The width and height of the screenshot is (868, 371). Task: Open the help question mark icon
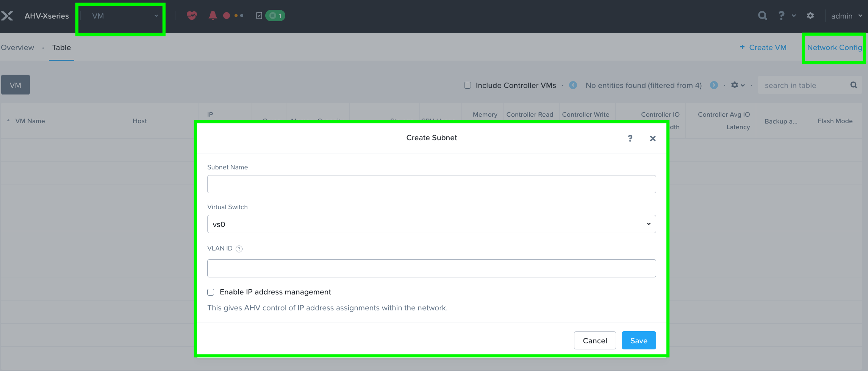pyautogui.click(x=781, y=16)
